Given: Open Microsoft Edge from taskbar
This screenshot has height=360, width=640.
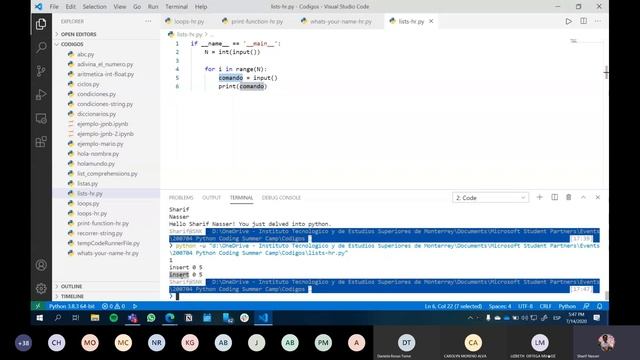Looking at the screenshot, I should [170, 318].
